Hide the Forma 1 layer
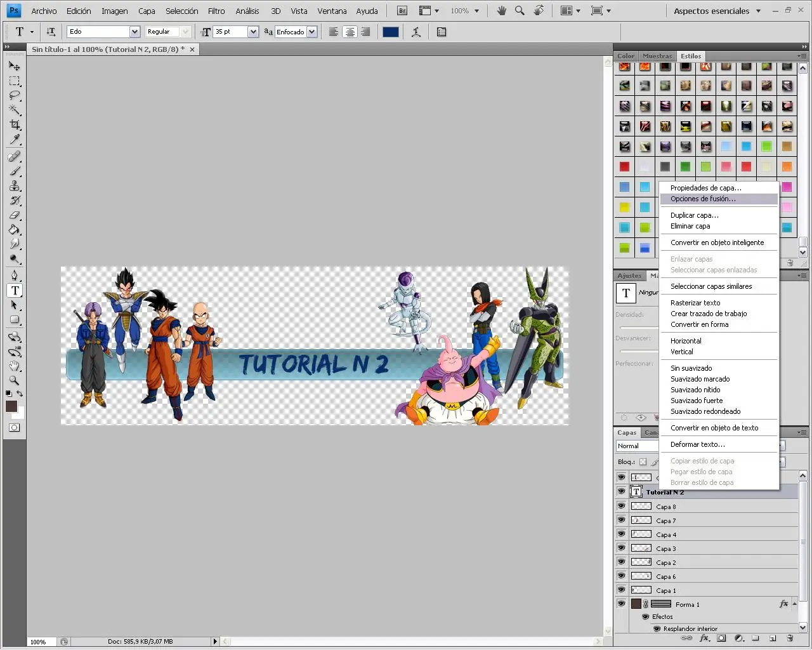Image resolution: width=812 pixels, height=650 pixels. (x=621, y=604)
